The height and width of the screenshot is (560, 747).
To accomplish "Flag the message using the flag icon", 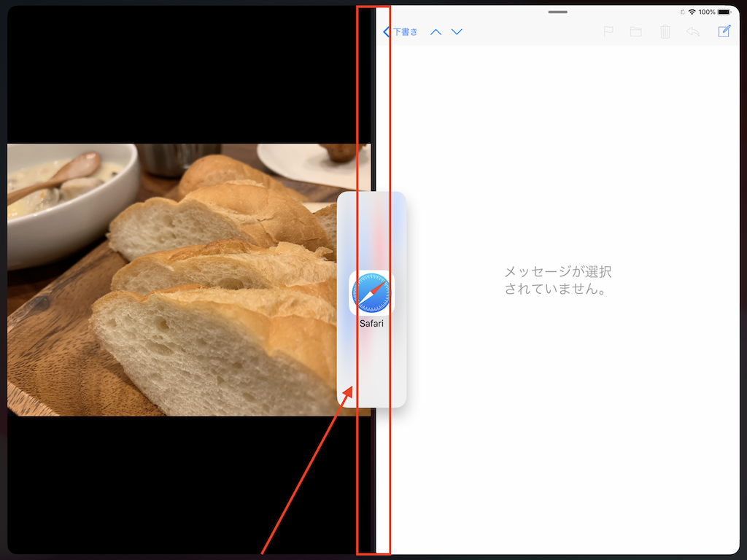I will tap(608, 31).
